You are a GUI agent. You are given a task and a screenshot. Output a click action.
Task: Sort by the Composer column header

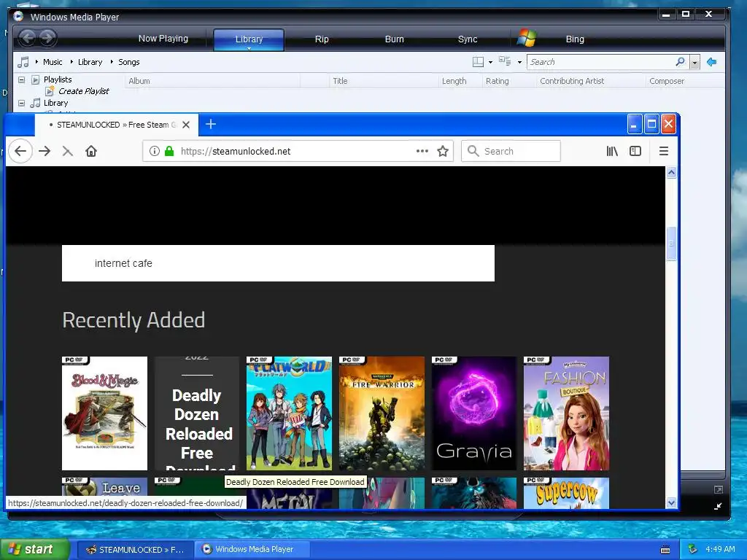point(667,81)
